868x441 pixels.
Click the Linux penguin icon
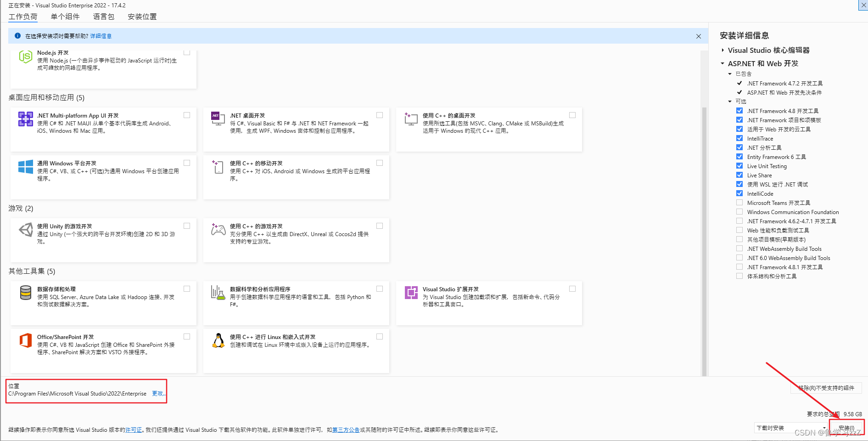[x=218, y=340]
